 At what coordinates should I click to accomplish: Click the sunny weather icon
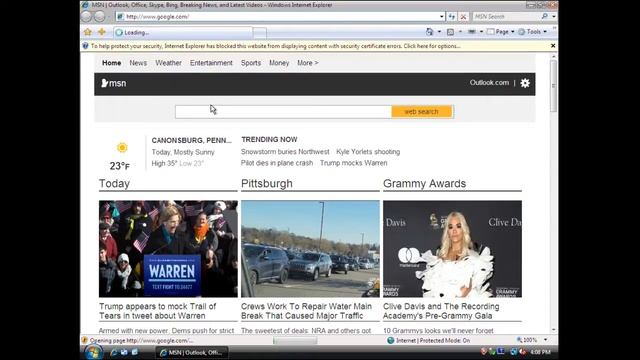pos(122,147)
